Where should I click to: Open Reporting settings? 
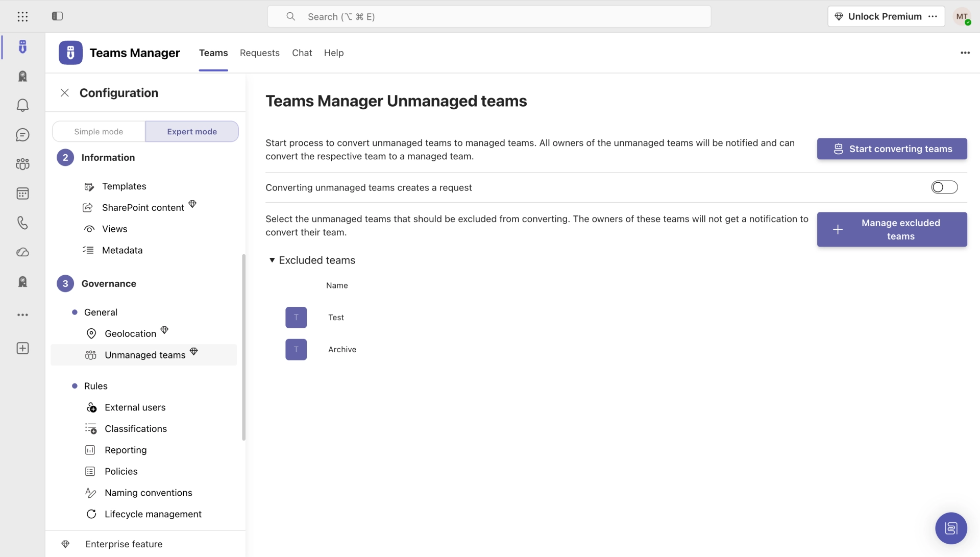[126, 450]
